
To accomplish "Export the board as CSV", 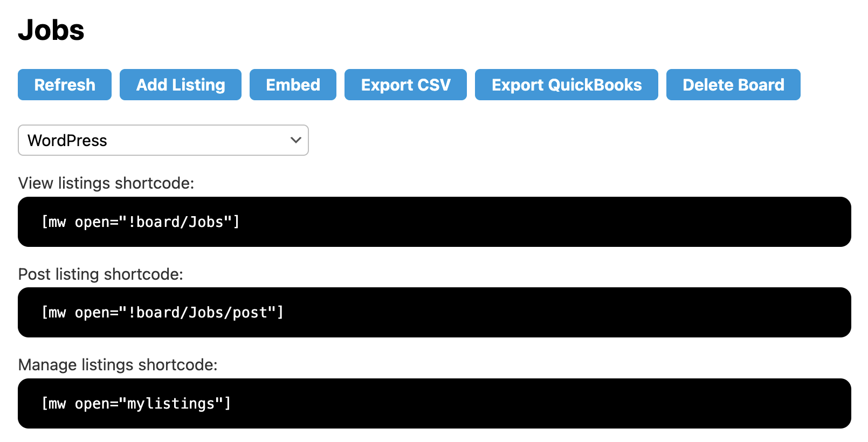I will (405, 85).
